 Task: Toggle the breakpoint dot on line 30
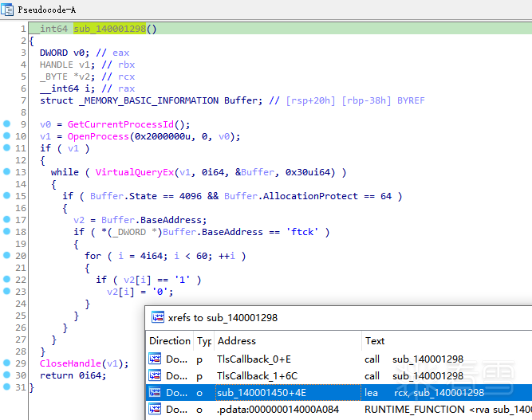tap(7, 375)
